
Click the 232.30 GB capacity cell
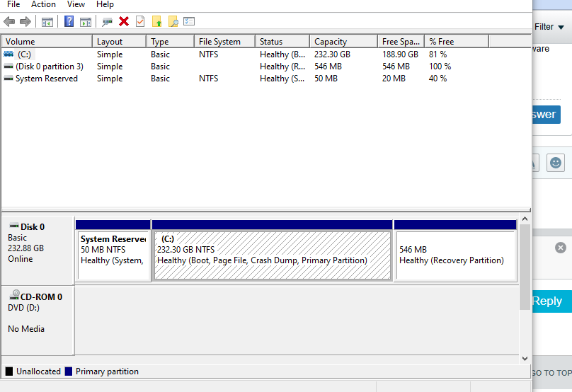click(x=332, y=54)
